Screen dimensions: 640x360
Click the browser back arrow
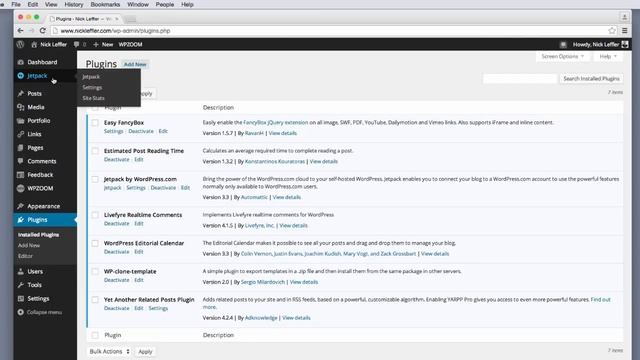20,31
